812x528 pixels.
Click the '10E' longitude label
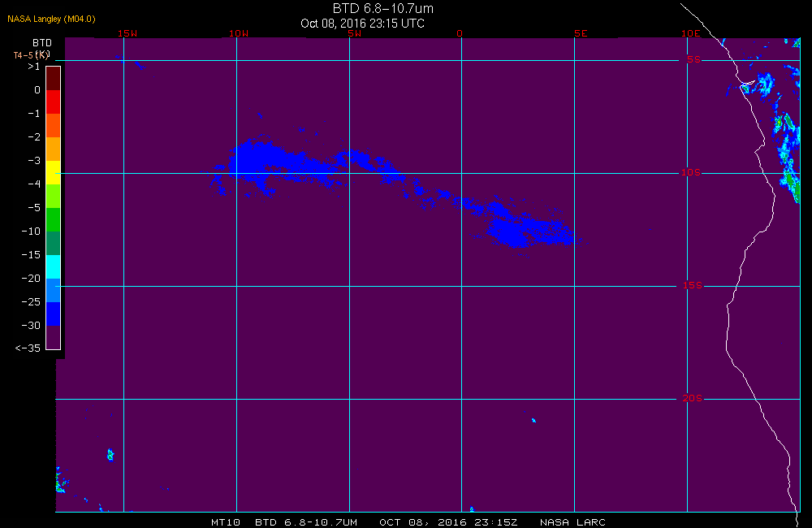pyautogui.click(x=691, y=33)
